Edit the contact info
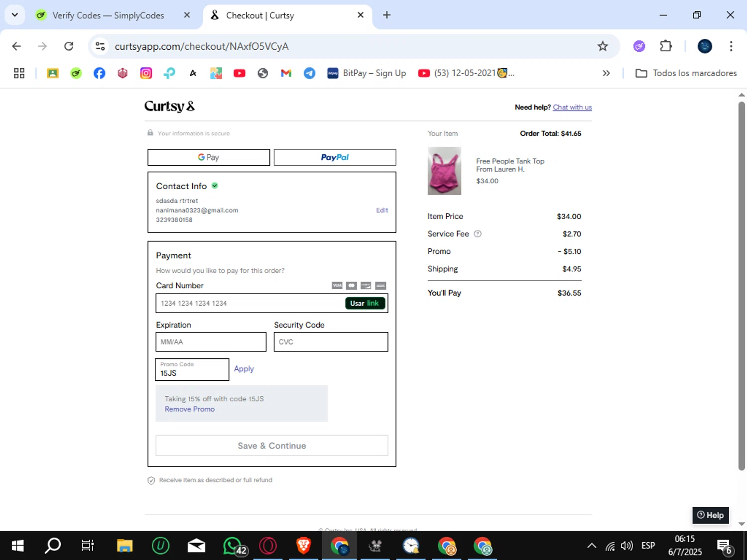 [x=382, y=210]
